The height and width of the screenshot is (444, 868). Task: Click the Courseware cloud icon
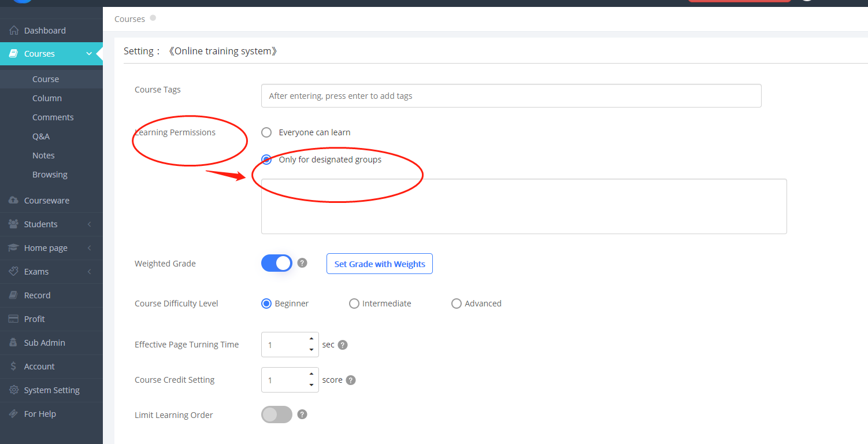[14, 201]
